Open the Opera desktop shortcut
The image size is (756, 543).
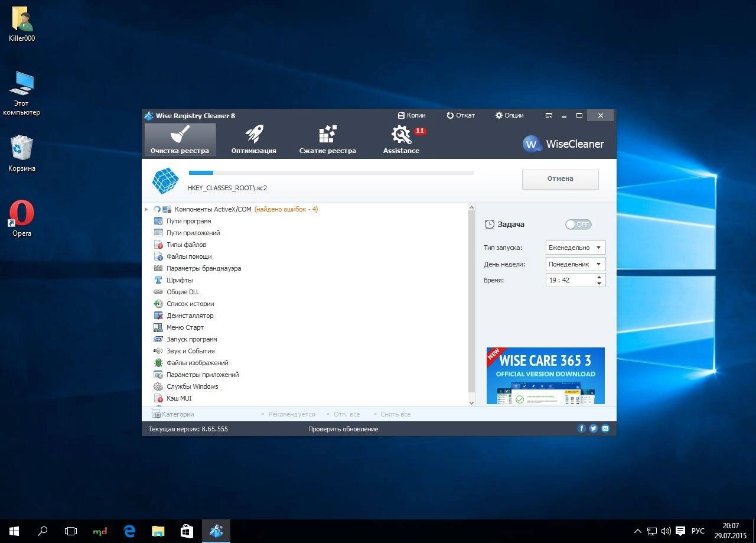click(x=22, y=218)
